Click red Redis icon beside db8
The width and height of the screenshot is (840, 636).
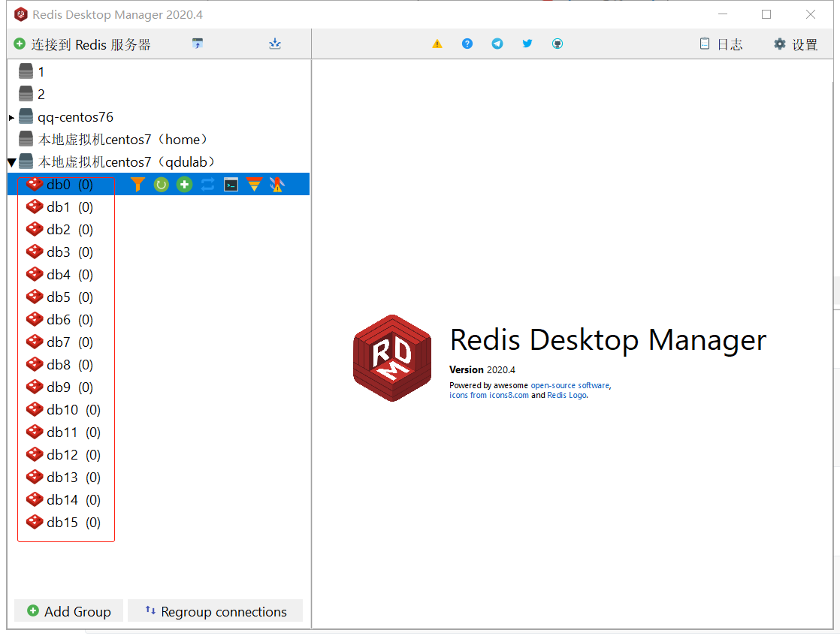(x=35, y=363)
